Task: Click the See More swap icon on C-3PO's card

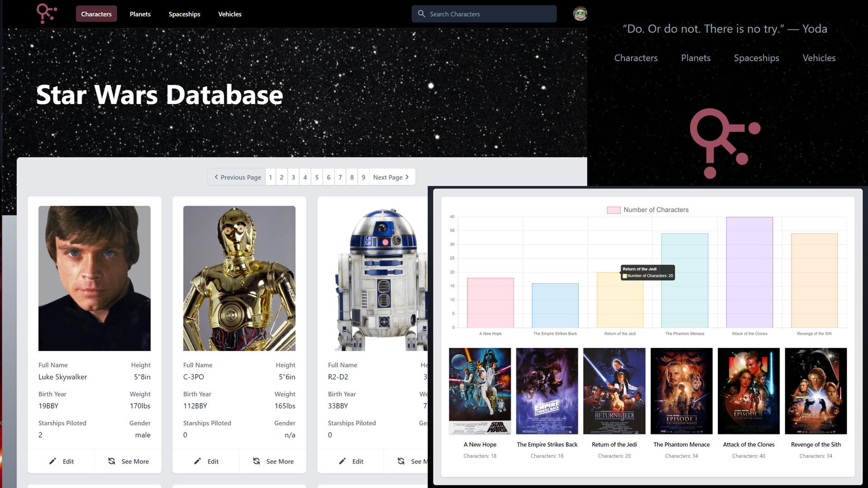Action: click(256, 461)
